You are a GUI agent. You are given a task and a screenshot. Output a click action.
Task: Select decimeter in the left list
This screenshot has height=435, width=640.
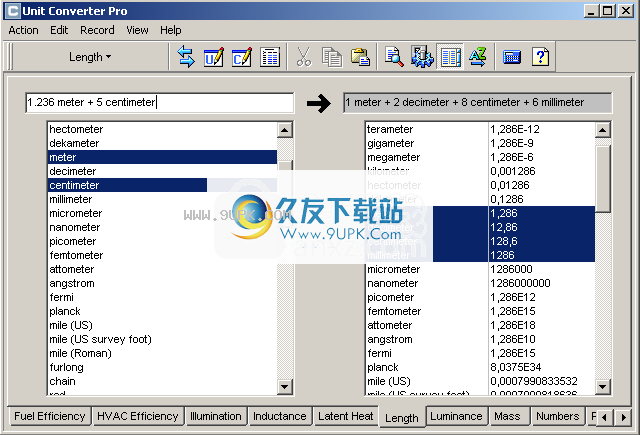[x=162, y=171]
